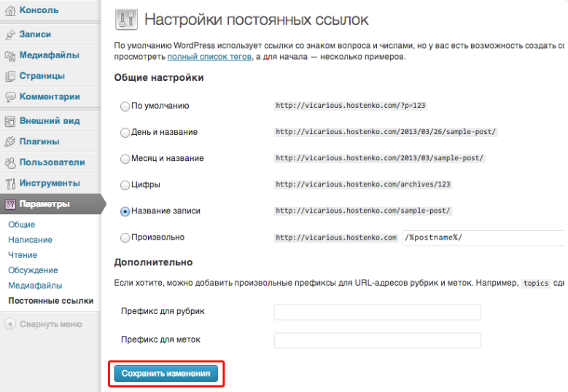
Task: Click the settings page header icon
Action: pos(126,19)
